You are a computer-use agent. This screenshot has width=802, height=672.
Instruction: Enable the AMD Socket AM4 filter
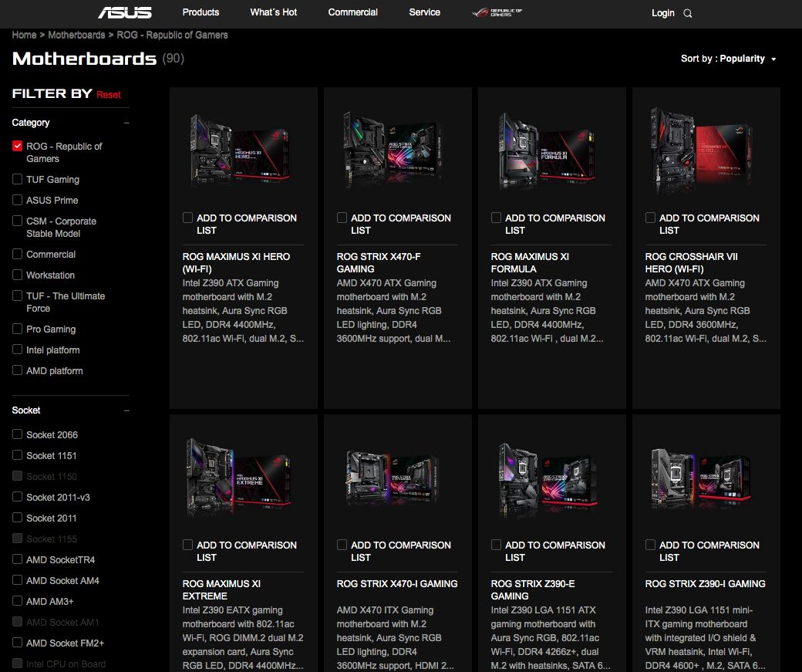(18, 580)
